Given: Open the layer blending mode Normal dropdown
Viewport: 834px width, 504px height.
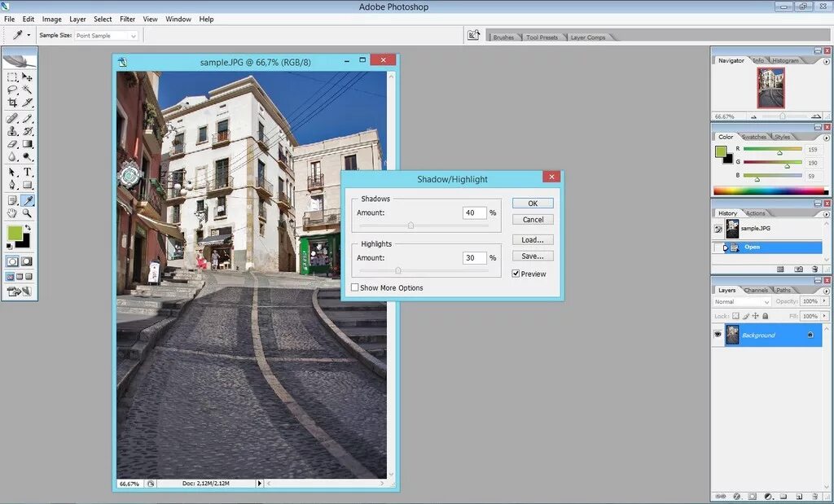Looking at the screenshot, I should (741, 301).
